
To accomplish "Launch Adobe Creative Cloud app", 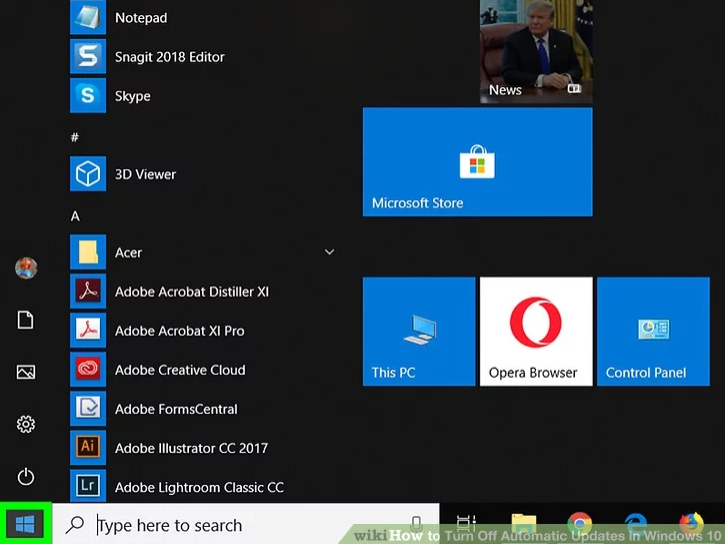I will tap(179, 370).
